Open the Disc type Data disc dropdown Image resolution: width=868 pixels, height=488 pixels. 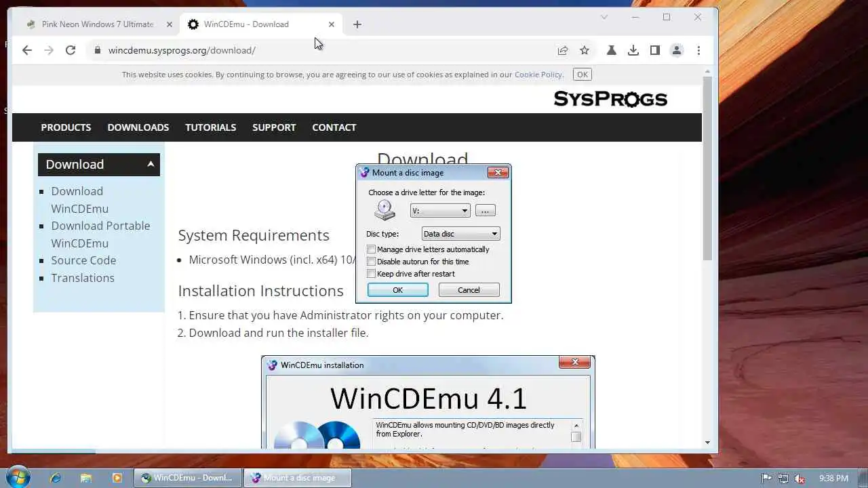tap(460, 234)
